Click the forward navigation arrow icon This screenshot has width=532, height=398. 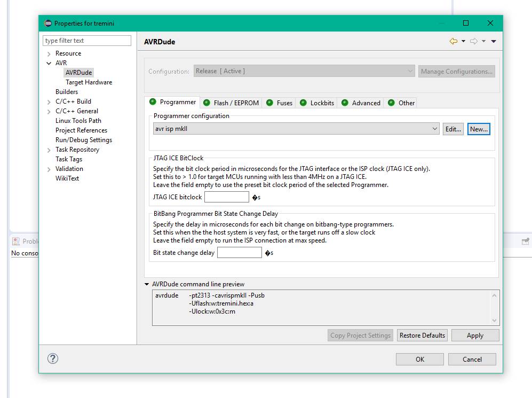click(x=474, y=41)
